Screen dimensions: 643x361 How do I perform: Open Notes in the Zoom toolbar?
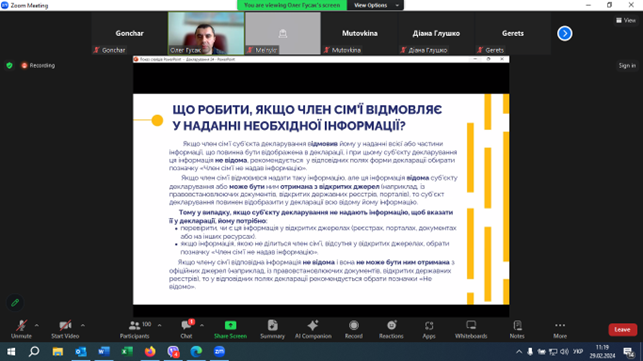click(517, 329)
